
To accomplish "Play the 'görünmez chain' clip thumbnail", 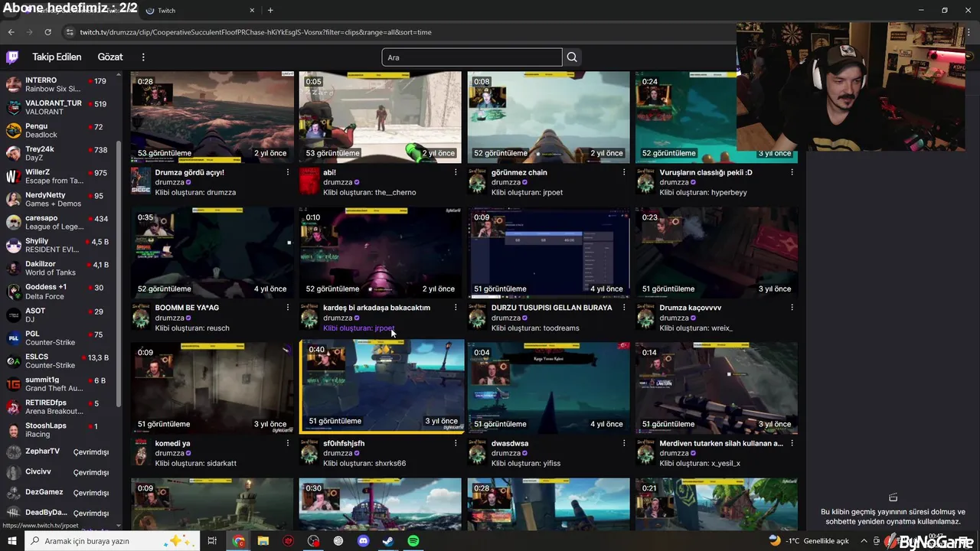I will coord(548,117).
